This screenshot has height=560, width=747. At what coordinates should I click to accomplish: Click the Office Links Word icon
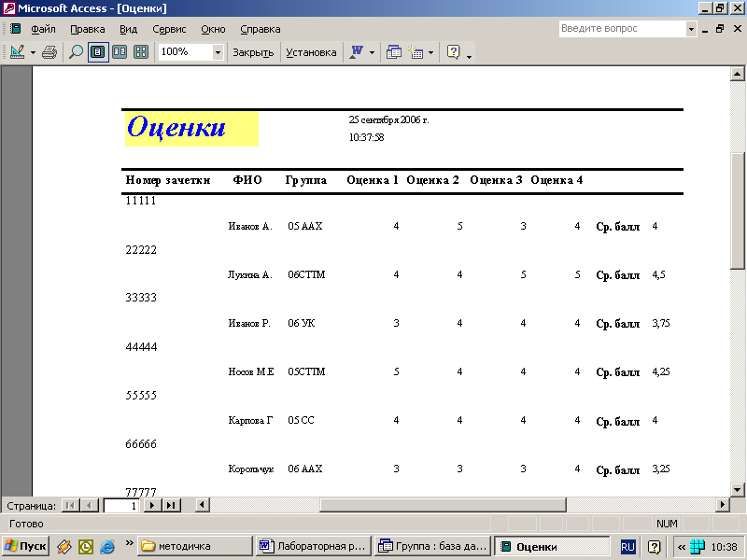(x=357, y=52)
